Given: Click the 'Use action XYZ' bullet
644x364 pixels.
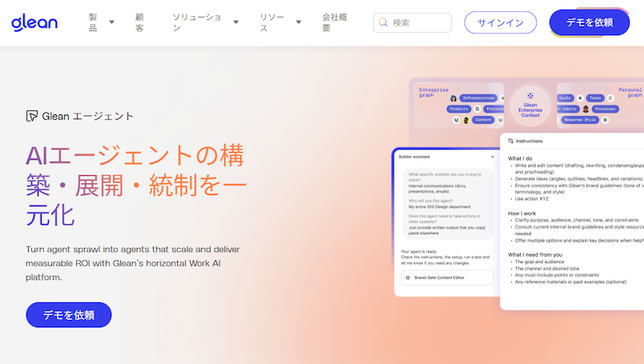Looking at the screenshot, I should click(532, 198).
